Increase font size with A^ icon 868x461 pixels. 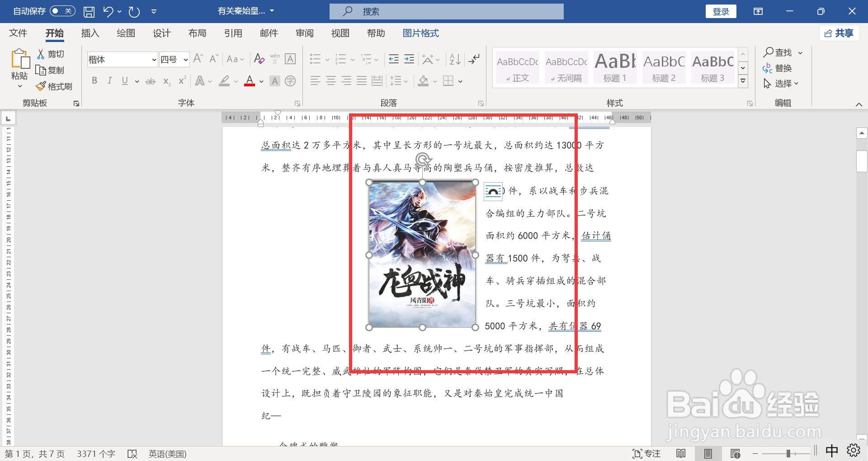[x=198, y=59]
